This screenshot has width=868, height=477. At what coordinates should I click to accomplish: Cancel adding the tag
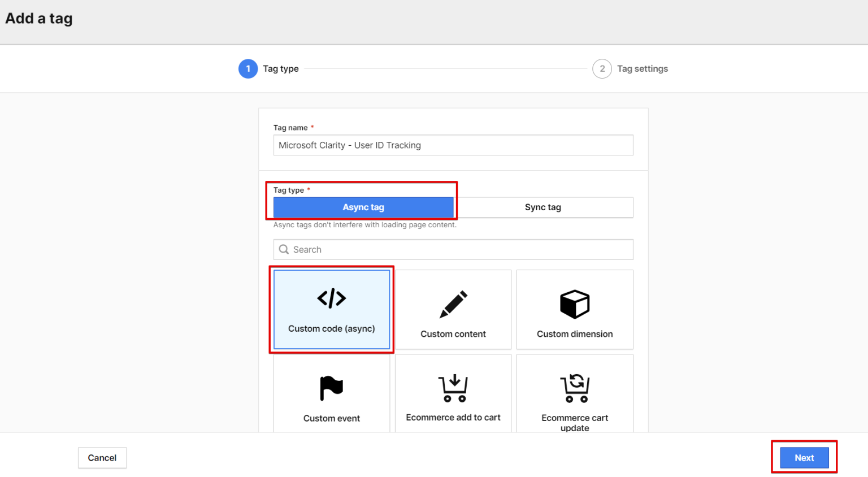[102, 458]
